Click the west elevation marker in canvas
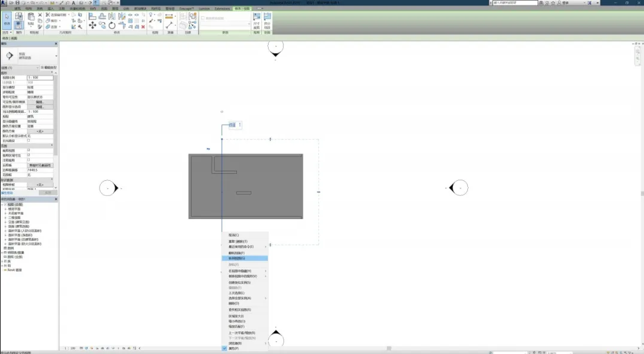Viewport: 644px width, 354px height. point(109,188)
